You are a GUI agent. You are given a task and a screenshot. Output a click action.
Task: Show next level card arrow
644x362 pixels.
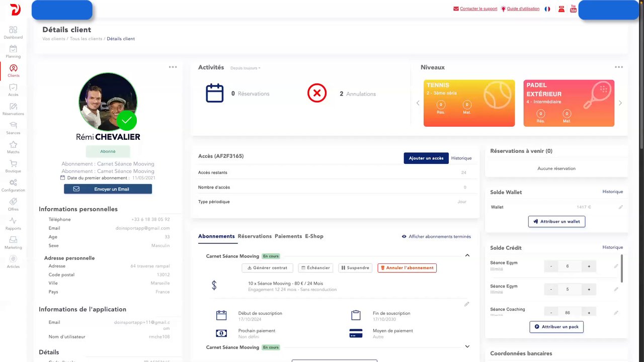(620, 103)
